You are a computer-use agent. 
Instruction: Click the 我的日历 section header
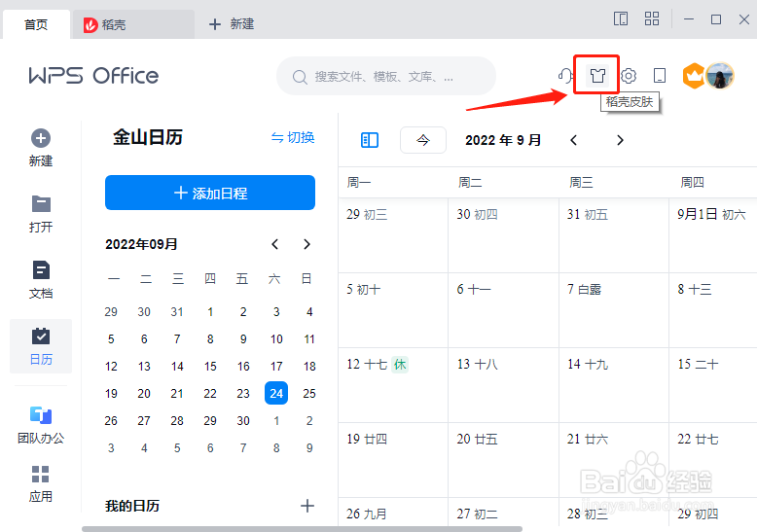click(x=132, y=506)
